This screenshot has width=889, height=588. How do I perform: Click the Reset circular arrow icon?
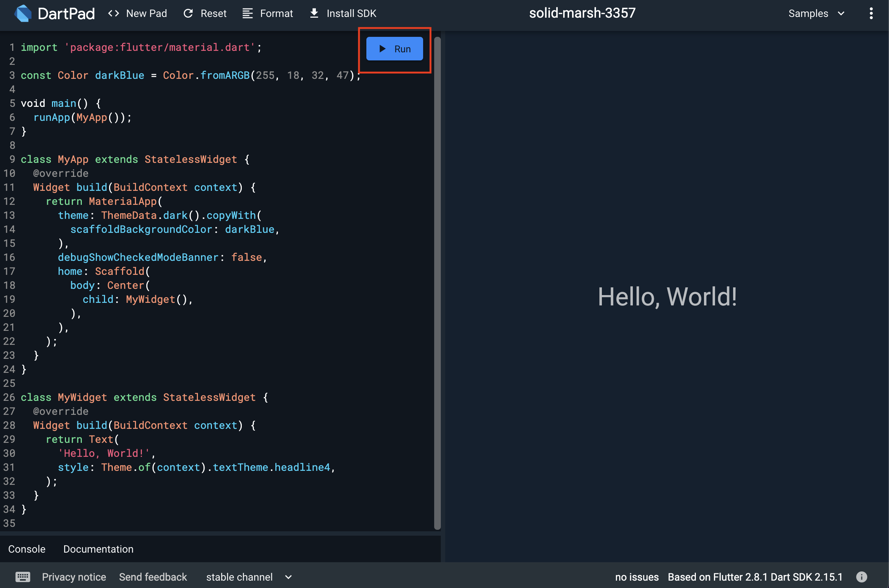coord(188,14)
